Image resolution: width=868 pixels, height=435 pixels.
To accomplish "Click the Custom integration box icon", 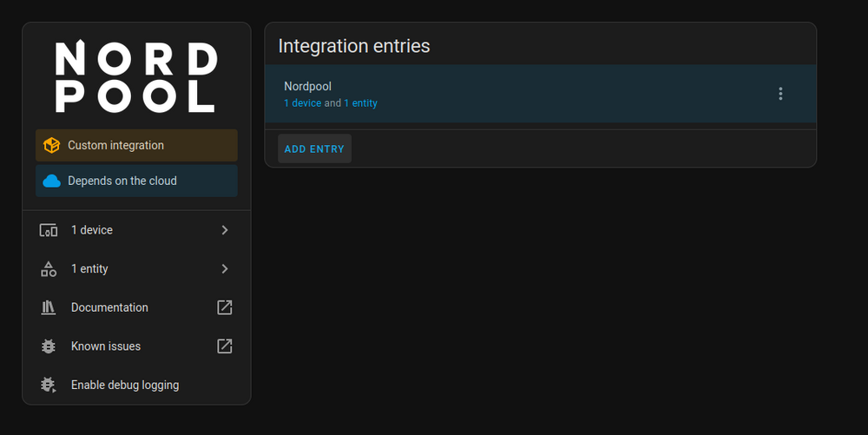I will tap(52, 146).
